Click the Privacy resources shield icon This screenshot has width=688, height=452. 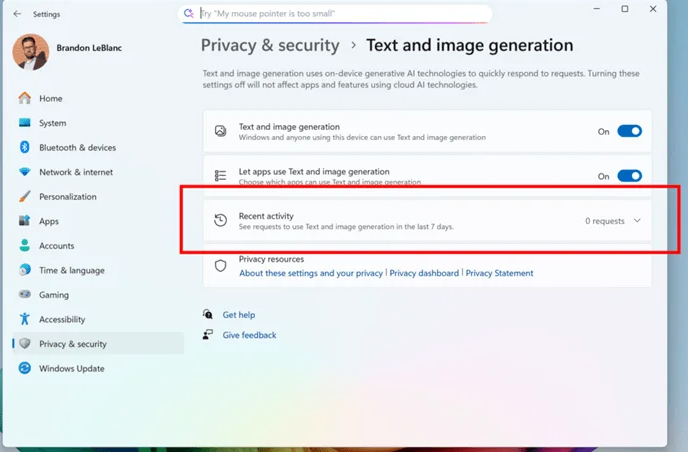[220, 265]
